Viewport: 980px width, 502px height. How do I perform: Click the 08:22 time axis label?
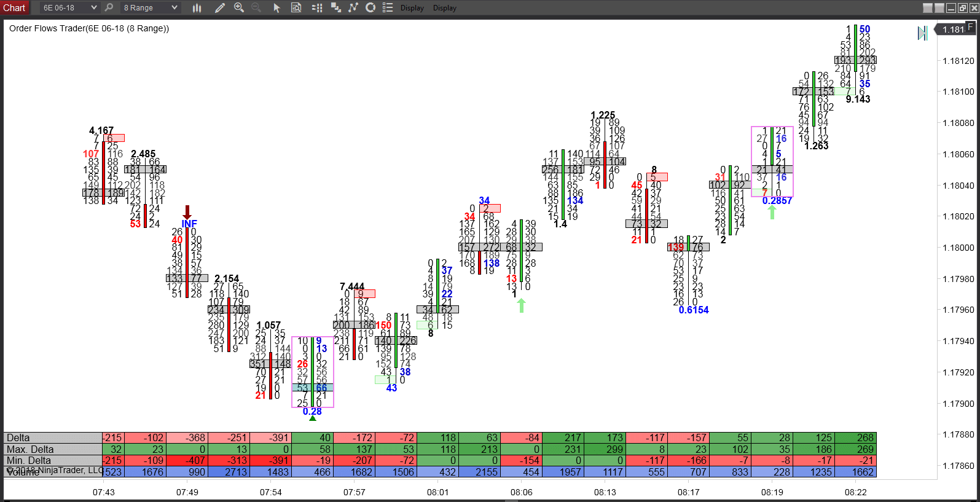(856, 492)
